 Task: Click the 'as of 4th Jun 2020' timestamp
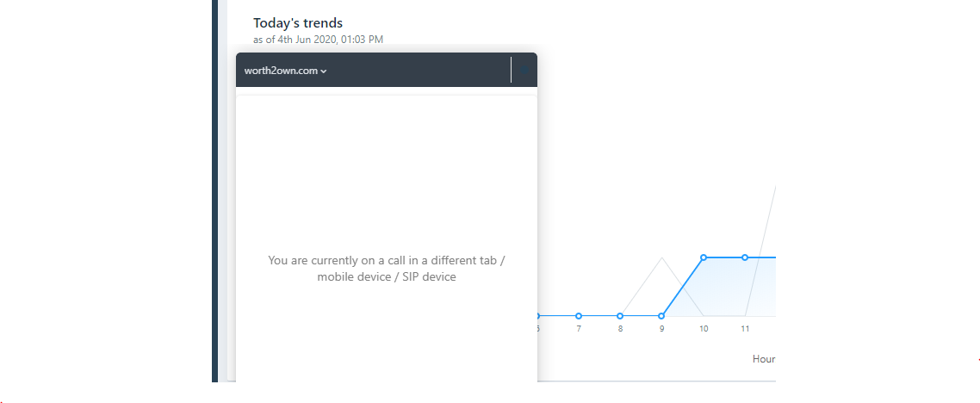pyautogui.click(x=318, y=39)
